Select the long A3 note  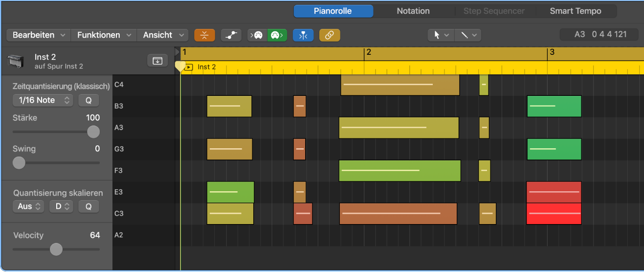click(399, 128)
